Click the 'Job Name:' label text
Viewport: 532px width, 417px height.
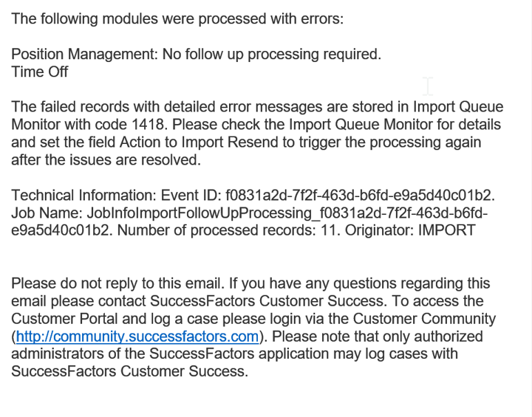[47, 213]
